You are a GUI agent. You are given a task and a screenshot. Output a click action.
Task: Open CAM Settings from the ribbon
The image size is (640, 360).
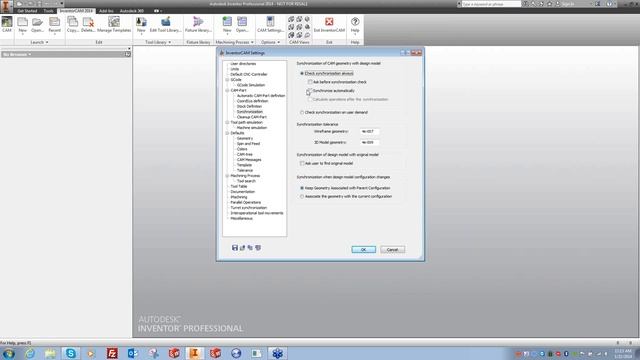click(x=270, y=24)
